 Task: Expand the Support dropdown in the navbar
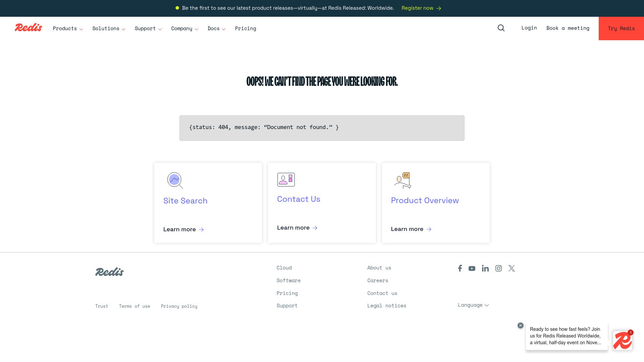coord(148,28)
